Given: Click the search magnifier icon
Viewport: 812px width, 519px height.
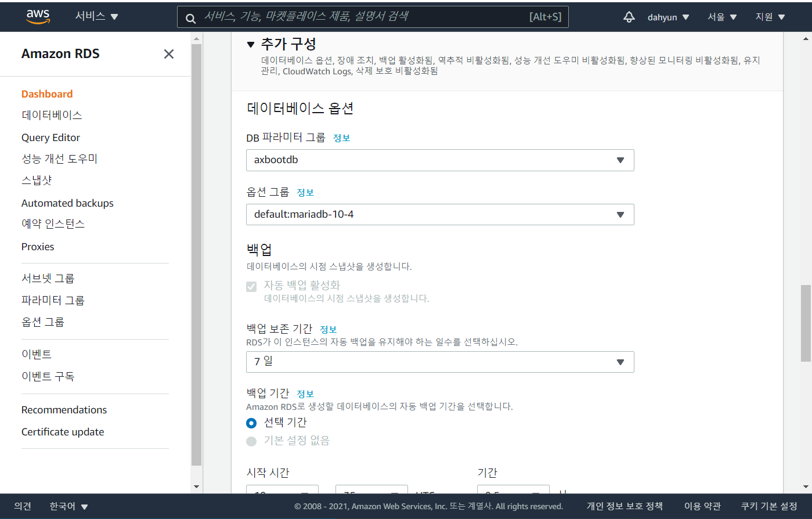Looking at the screenshot, I should coord(190,19).
